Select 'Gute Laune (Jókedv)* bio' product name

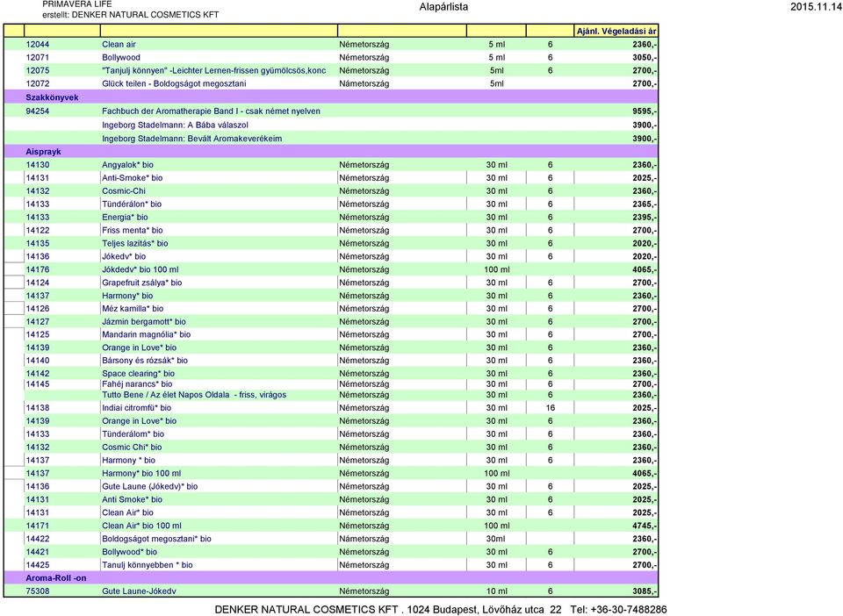tap(150, 487)
